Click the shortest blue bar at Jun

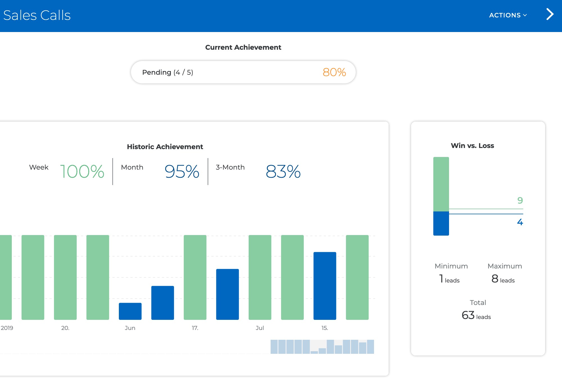tap(130, 311)
